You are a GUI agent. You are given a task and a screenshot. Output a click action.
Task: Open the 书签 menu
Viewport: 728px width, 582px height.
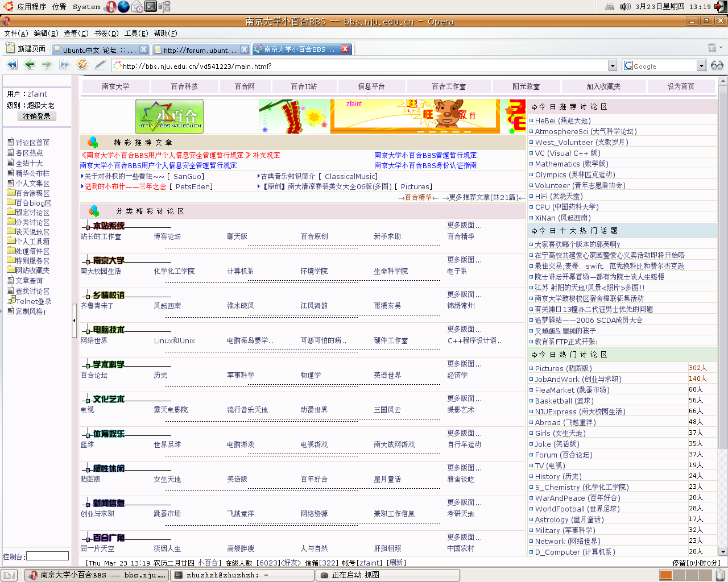pos(106,34)
